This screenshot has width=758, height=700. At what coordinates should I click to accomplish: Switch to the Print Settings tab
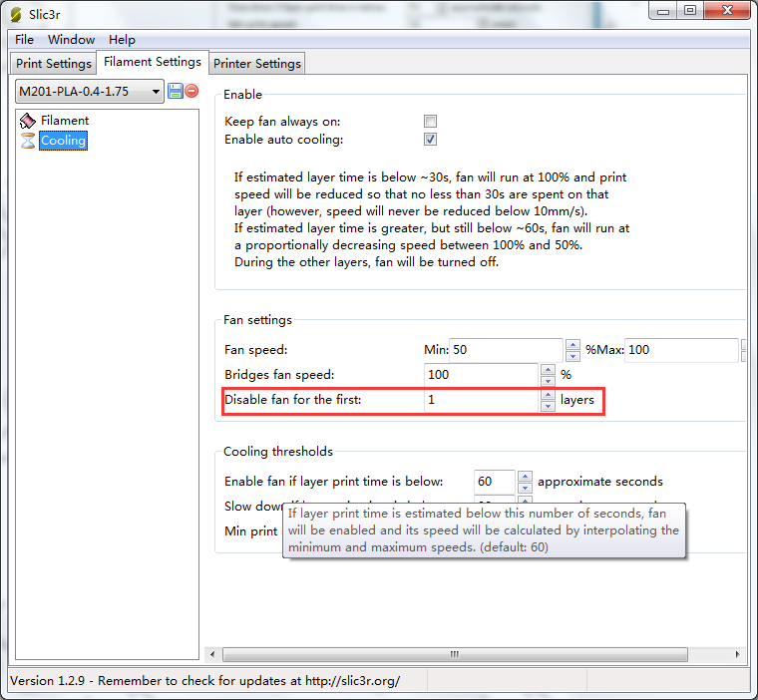(53, 64)
